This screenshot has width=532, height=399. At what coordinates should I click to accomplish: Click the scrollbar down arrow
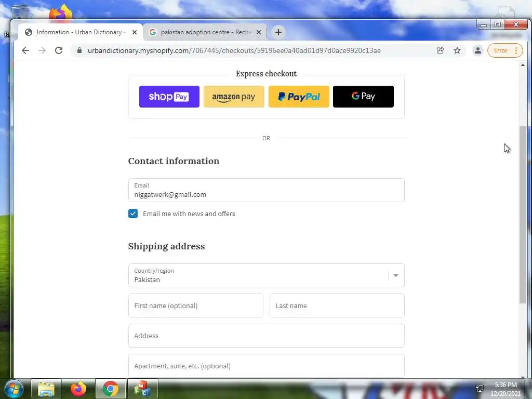523,377
